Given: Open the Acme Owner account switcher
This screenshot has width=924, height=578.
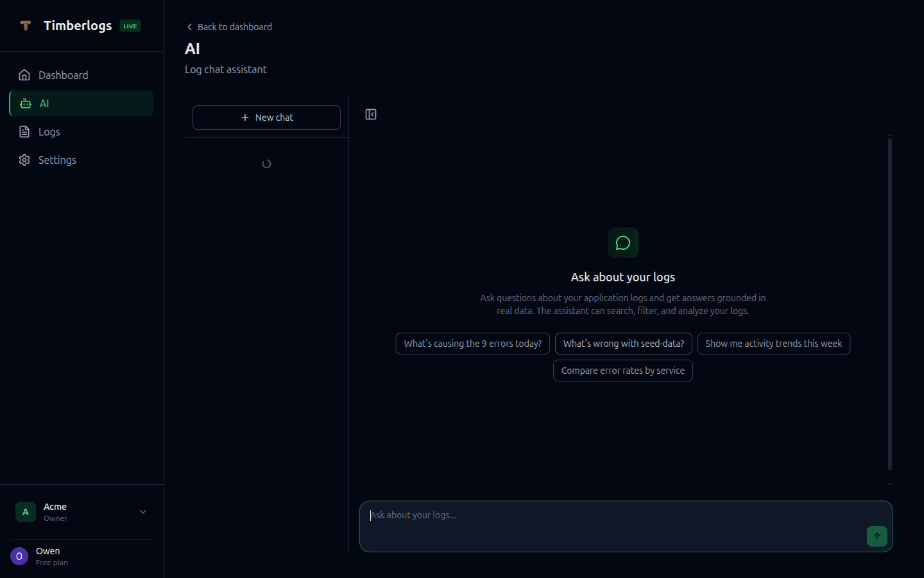Looking at the screenshot, I should pos(81,512).
